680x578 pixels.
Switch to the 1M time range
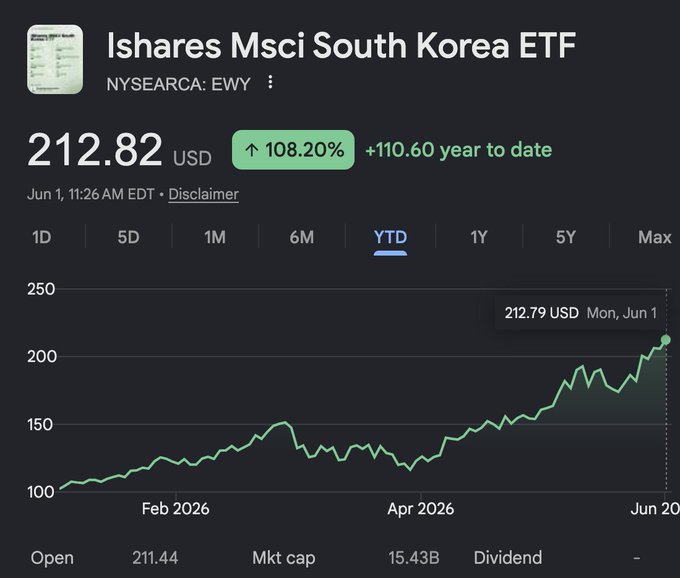(215, 237)
